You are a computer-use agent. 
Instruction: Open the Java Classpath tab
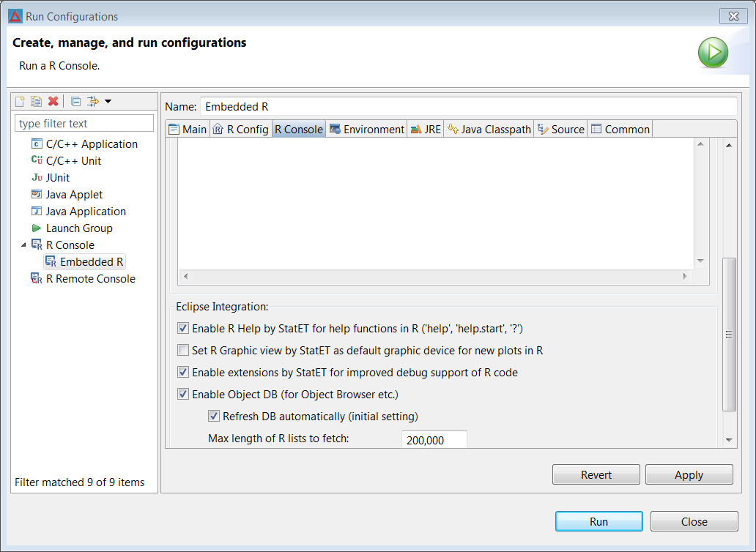pos(489,129)
